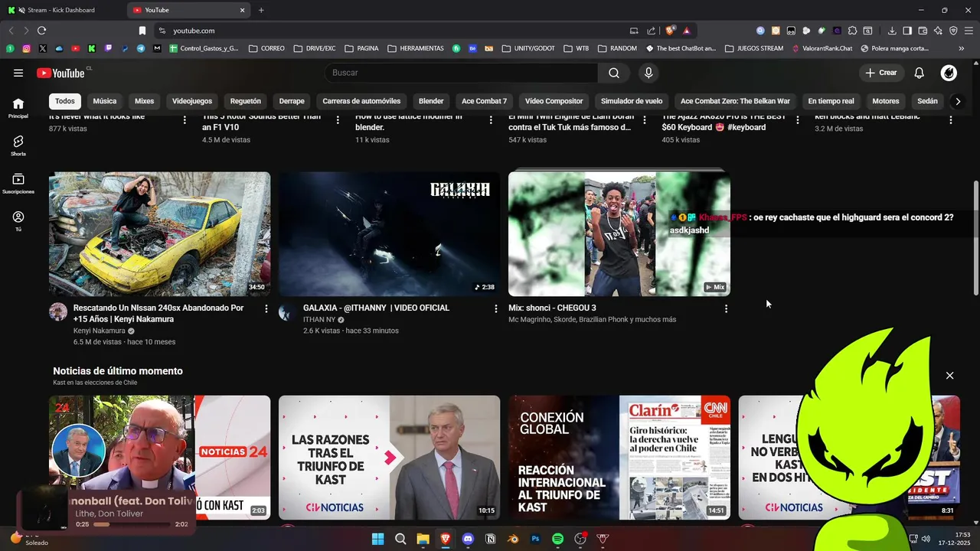Select the Música filter chip
The width and height of the screenshot is (980, 551).
coord(105,101)
